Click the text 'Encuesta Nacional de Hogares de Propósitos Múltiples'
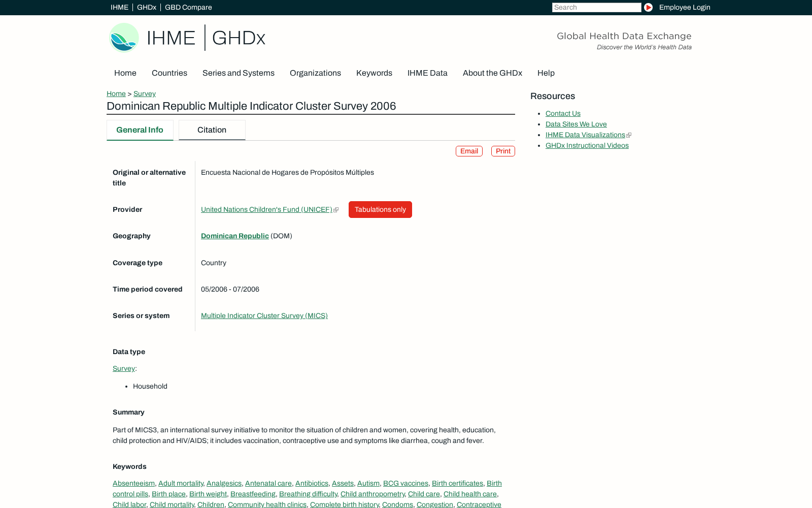The image size is (812, 508). [287, 172]
